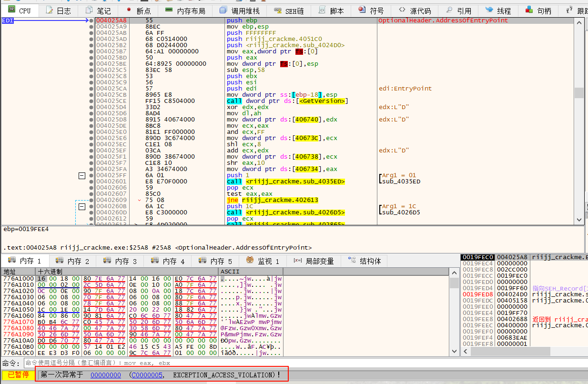The height and width of the screenshot is (384, 588).
Task: Collapse the fold box at address 0040260B
Action: pyautogui.click(x=81, y=207)
